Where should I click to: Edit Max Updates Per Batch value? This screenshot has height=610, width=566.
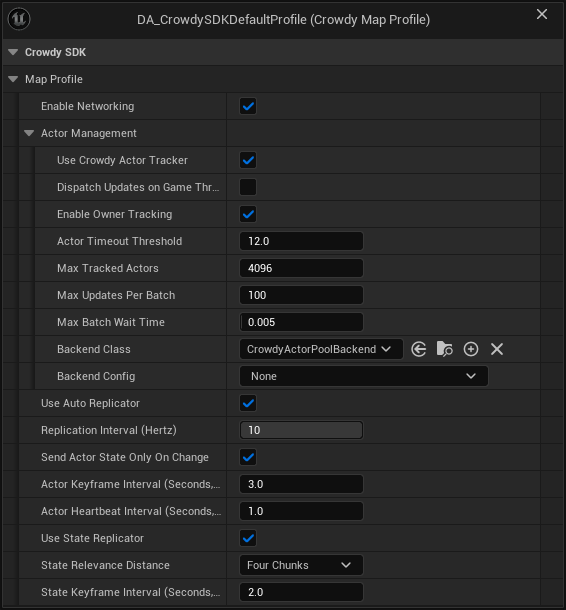pyautogui.click(x=301, y=295)
